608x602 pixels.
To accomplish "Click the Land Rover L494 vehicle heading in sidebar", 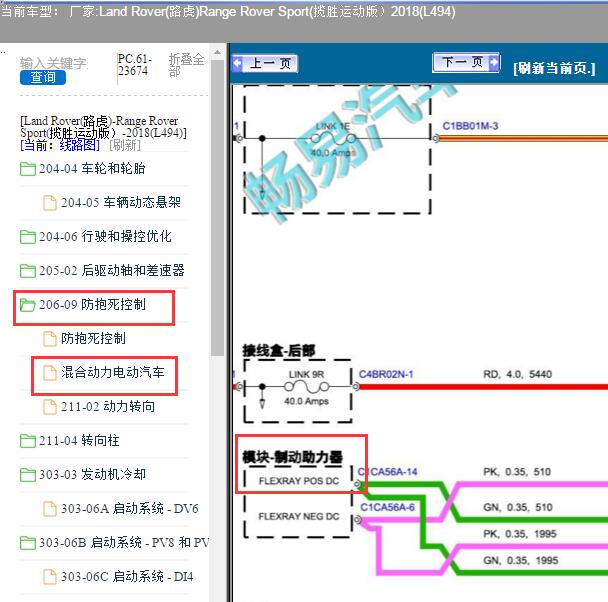I will point(103,127).
